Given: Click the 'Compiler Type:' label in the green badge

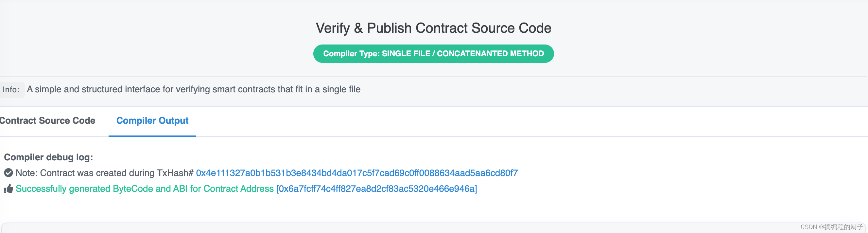Looking at the screenshot, I should click(352, 54).
